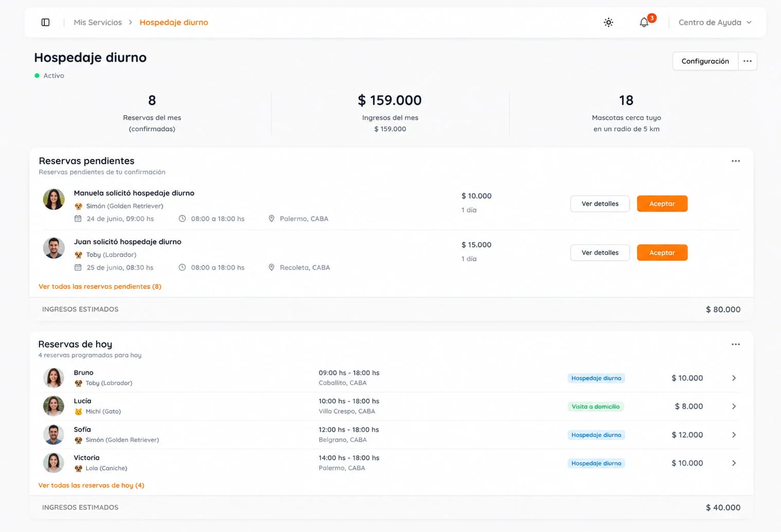Expand Sofía's reservation chevron
The image size is (781, 532).
pyautogui.click(x=734, y=435)
